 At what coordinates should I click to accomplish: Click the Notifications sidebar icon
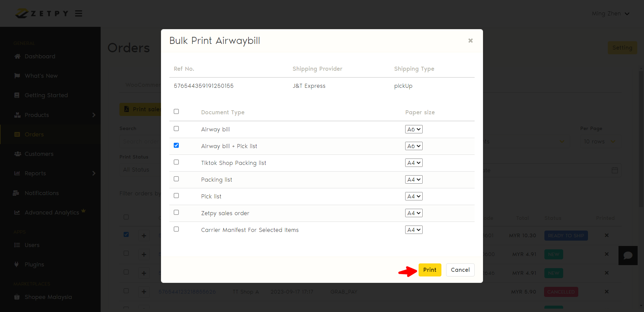[16, 193]
